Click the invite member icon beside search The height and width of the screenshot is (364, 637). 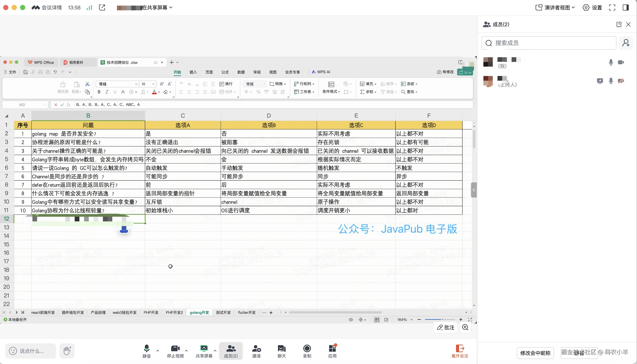click(x=626, y=43)
